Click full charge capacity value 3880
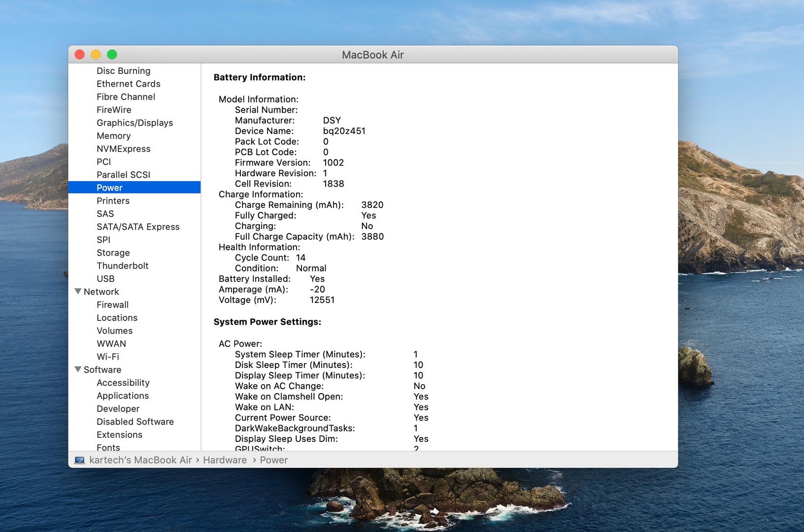 372,236
